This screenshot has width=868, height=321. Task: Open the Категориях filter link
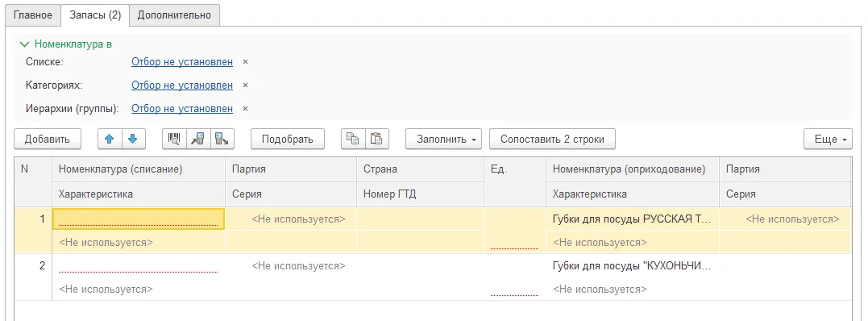[182, 85]
